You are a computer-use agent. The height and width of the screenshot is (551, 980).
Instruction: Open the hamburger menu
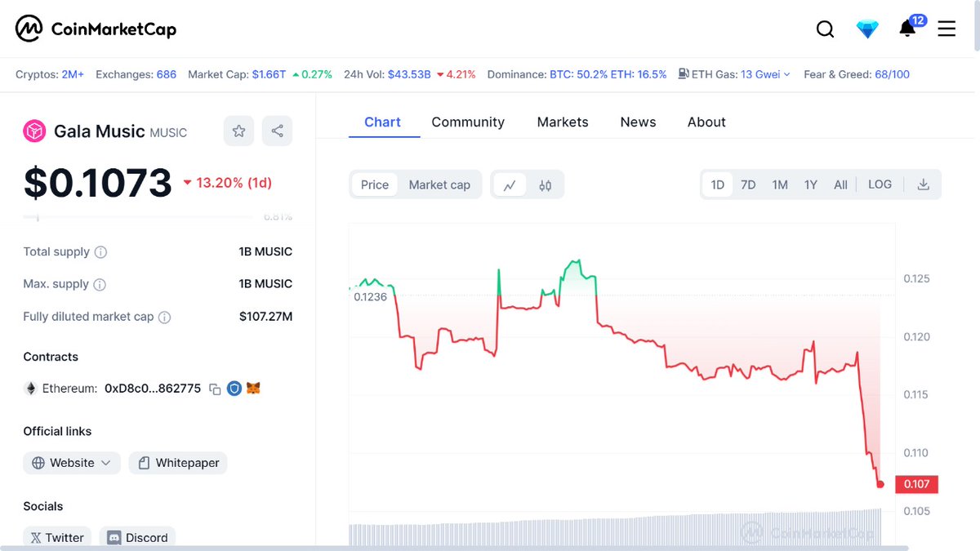pos(947,29)
